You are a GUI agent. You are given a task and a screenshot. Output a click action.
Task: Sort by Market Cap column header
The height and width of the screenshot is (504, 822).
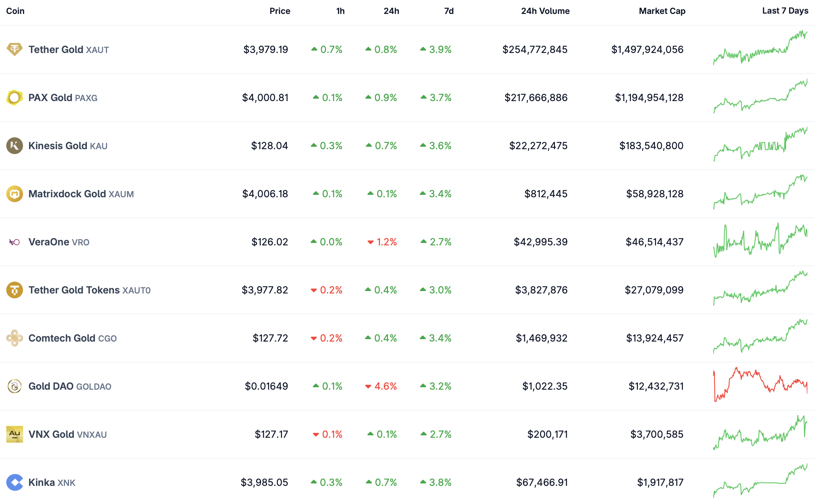coord(662,11)
